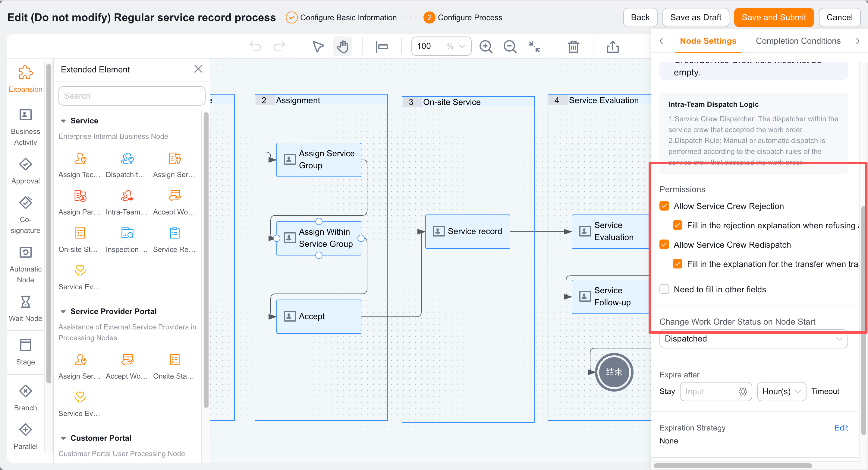Select the Wait Node hourglass element
868x470 pixels.
[x=26, y=308]
